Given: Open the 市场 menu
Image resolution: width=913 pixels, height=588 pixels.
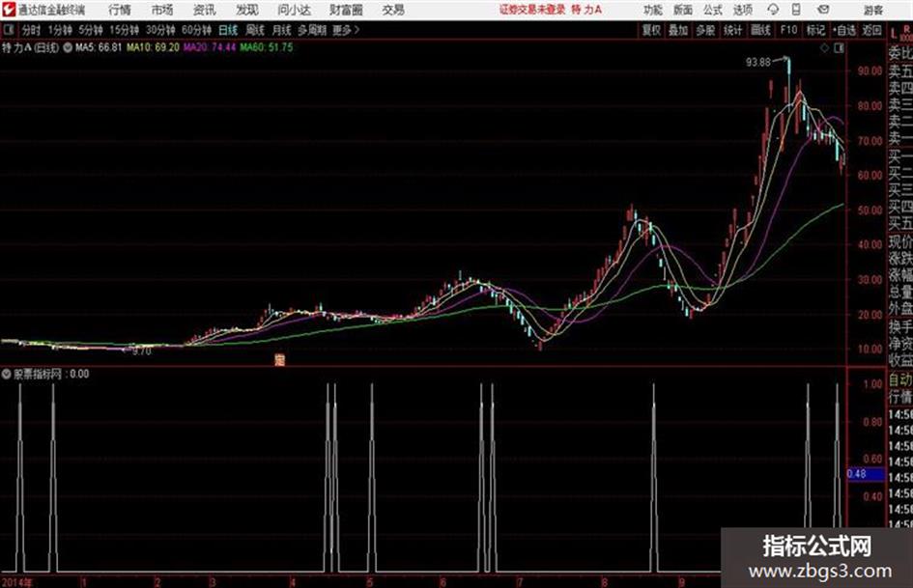Looking at the screenshot, I should coord(162,10).
